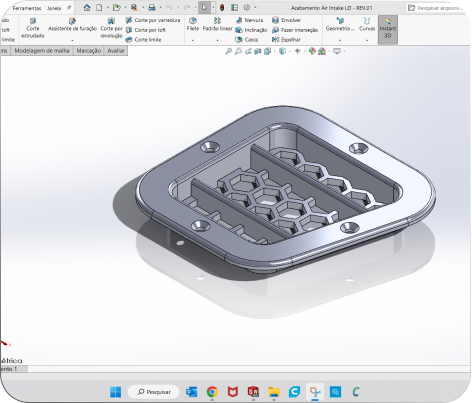Return to the previous view

248,51
